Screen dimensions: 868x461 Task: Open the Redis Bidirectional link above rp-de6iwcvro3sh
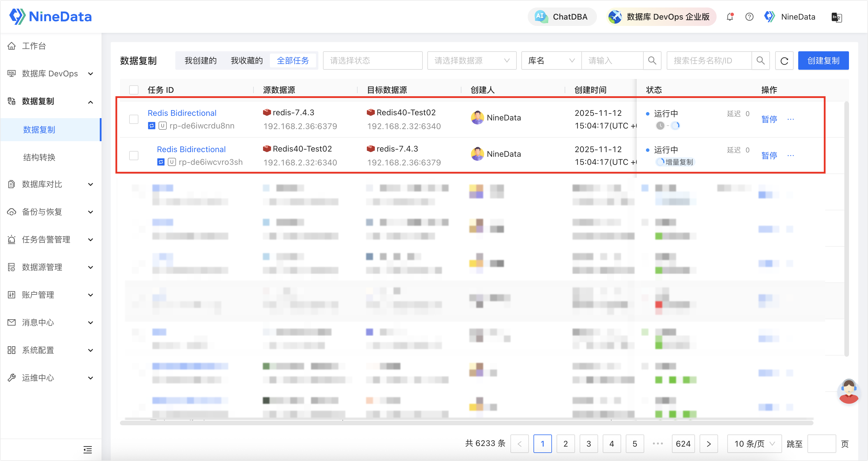tap(191, 149)
